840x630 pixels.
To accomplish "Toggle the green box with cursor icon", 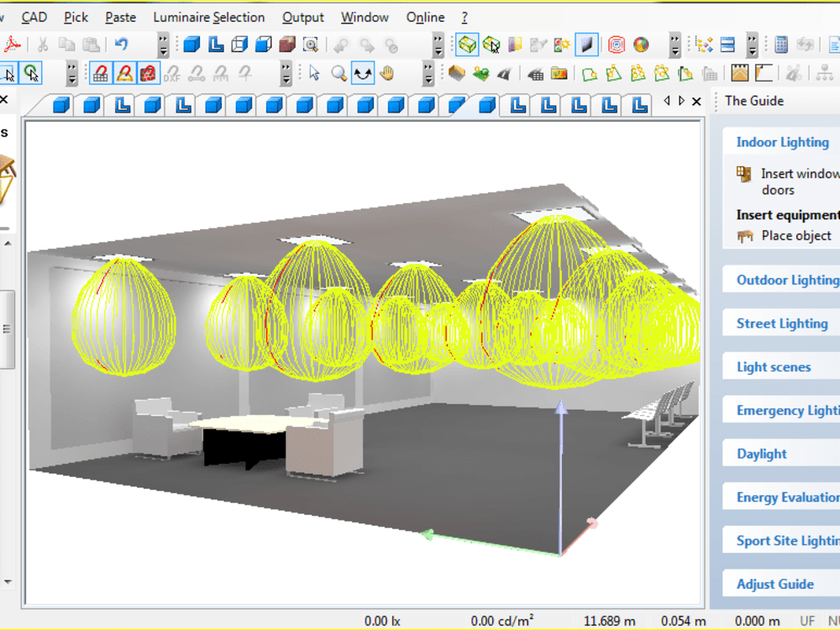I will coord(491,45).
